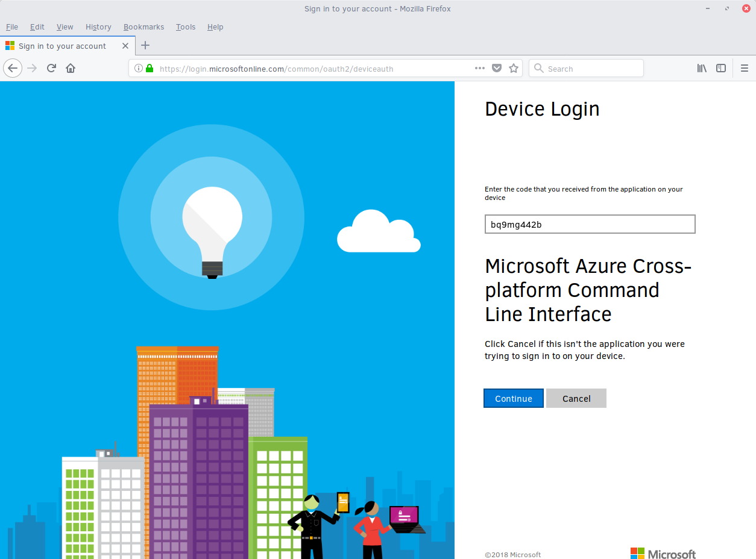Open the Edit menu
The height and width of the screenshot is (559, 756).
coord(37,27)
